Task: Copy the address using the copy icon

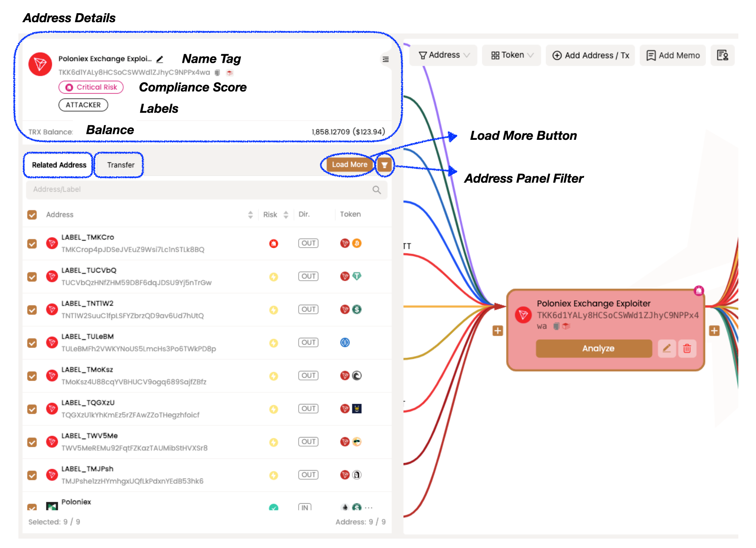Action: point(217,73)
